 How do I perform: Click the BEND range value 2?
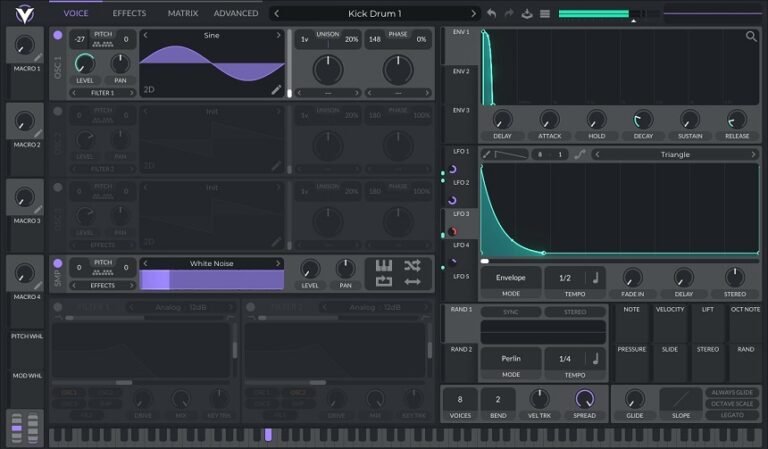[498, 400]
